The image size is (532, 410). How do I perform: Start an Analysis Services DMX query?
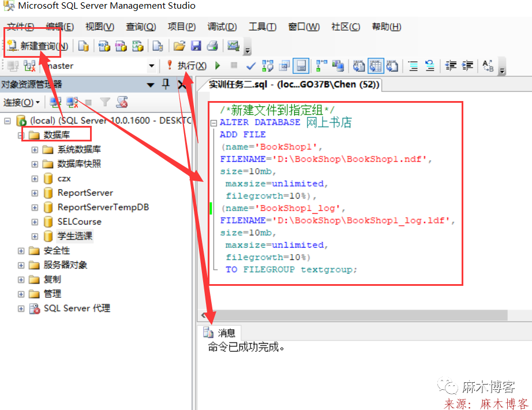coord(121,46)
